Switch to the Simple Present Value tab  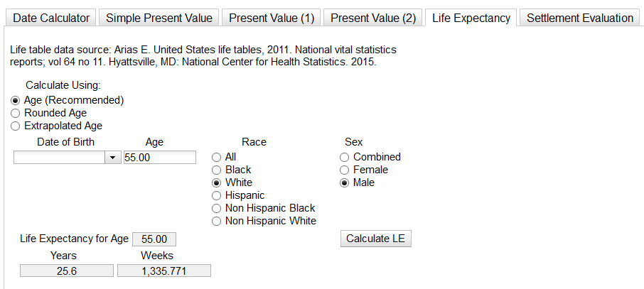pyautogui.click(x=159, y=18)
